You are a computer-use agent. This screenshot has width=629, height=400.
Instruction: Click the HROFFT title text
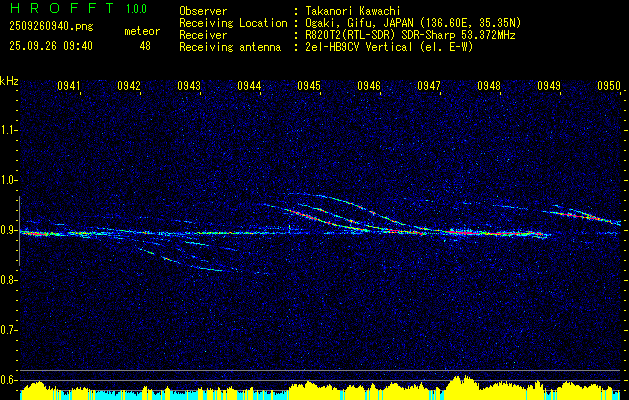[x=62, y=8]
